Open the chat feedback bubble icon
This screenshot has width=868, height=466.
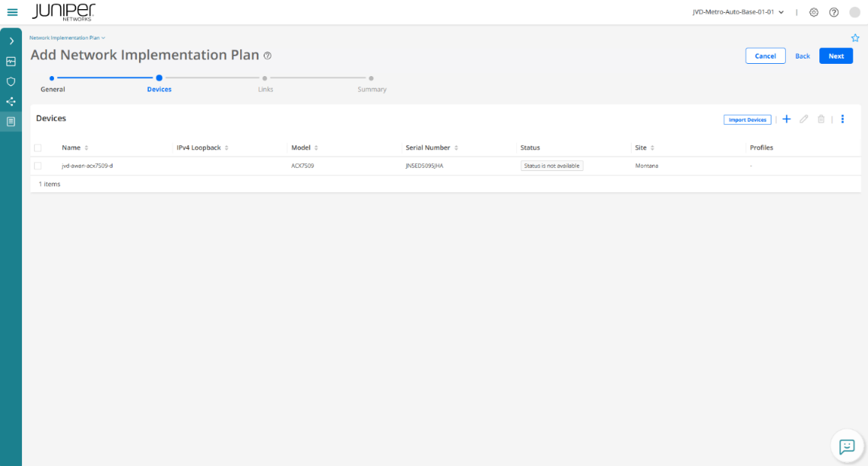(x=847, y=446)
